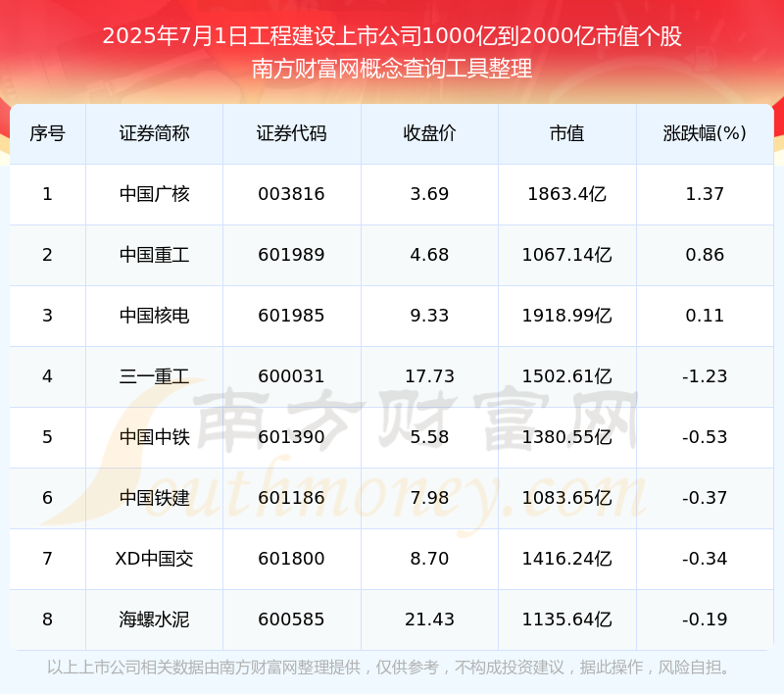Viewport: 784px width, 694px height.
Task: Select the stock code "600585"
Action: [x=291, y=620]
